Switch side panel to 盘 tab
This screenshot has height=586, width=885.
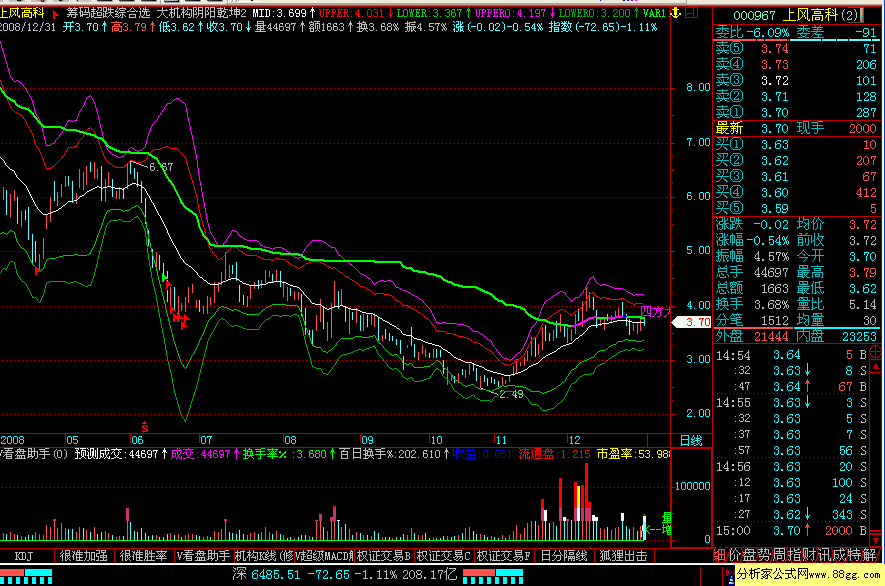748,555
